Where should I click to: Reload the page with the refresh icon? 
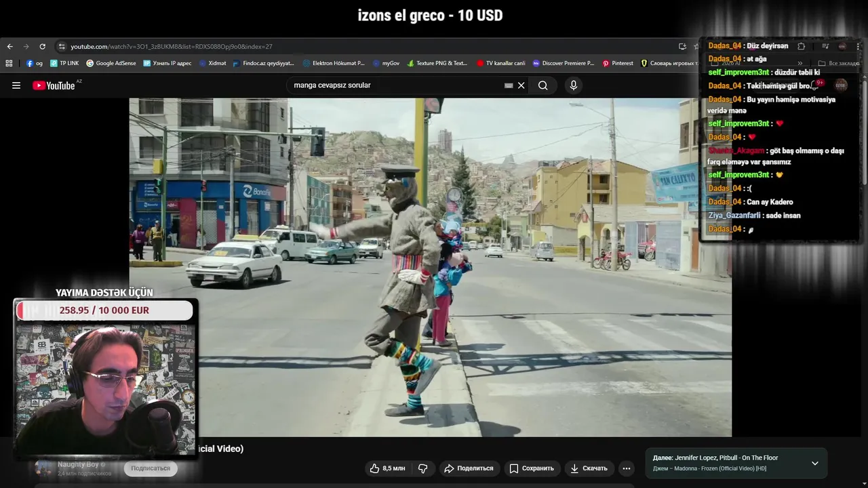(42, 47)
